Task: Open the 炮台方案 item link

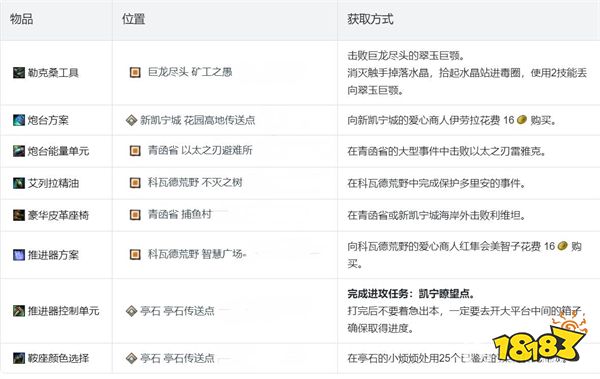Action: pos(48,120)
